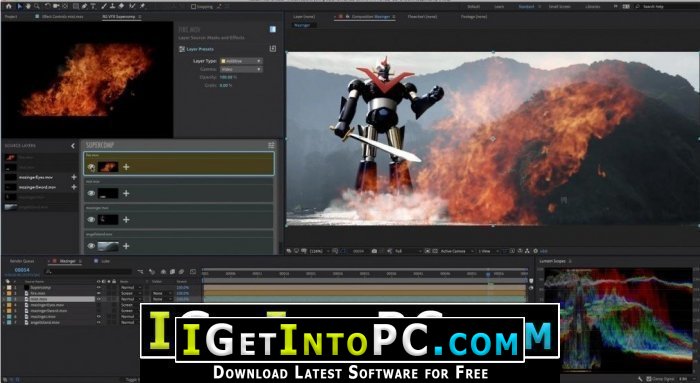Click the Layer Presets link
700x383 pixels.
200,49
